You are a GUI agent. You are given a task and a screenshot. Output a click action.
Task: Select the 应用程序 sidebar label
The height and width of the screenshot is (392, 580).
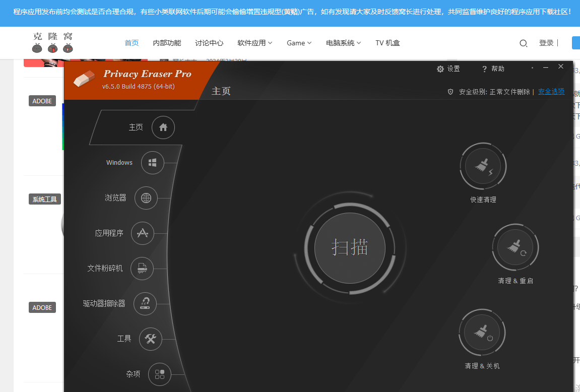[109, 233]
